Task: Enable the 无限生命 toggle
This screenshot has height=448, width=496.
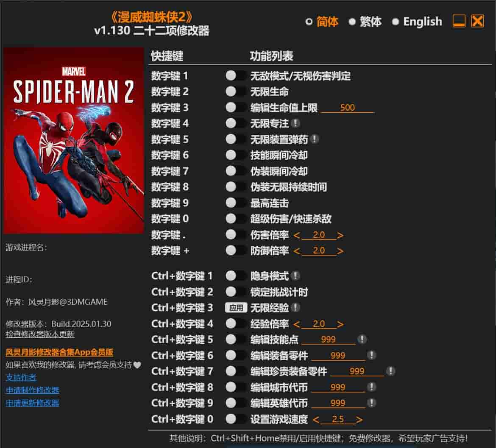Action: coord(235,92)
